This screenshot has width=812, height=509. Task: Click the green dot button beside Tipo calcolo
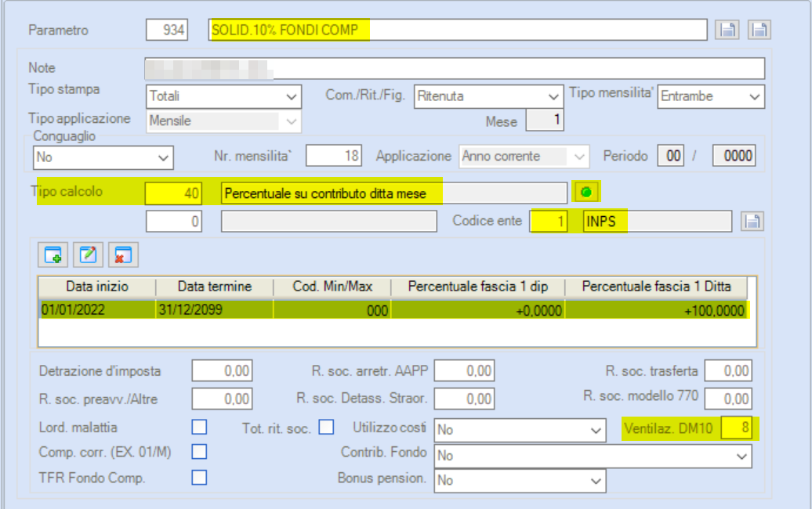[585, 193]
